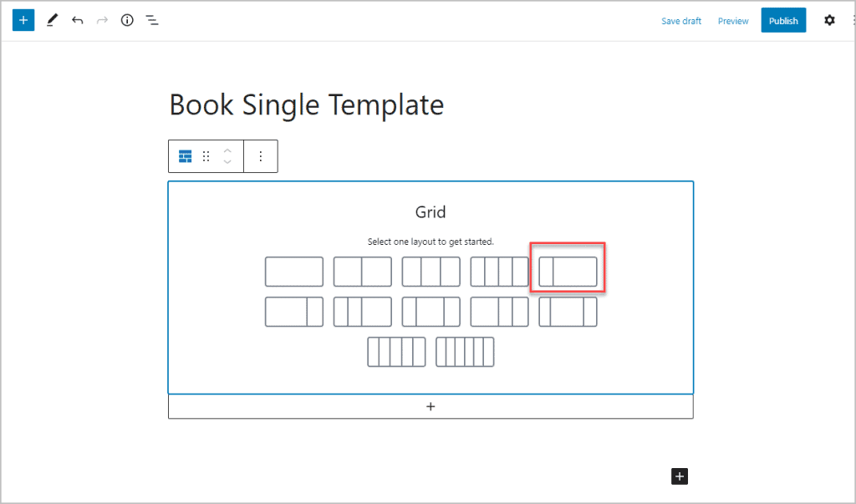Viewport: 856px width, 504px height.
Task: Open the List View outline icon
Action: (x=152, y=21)
